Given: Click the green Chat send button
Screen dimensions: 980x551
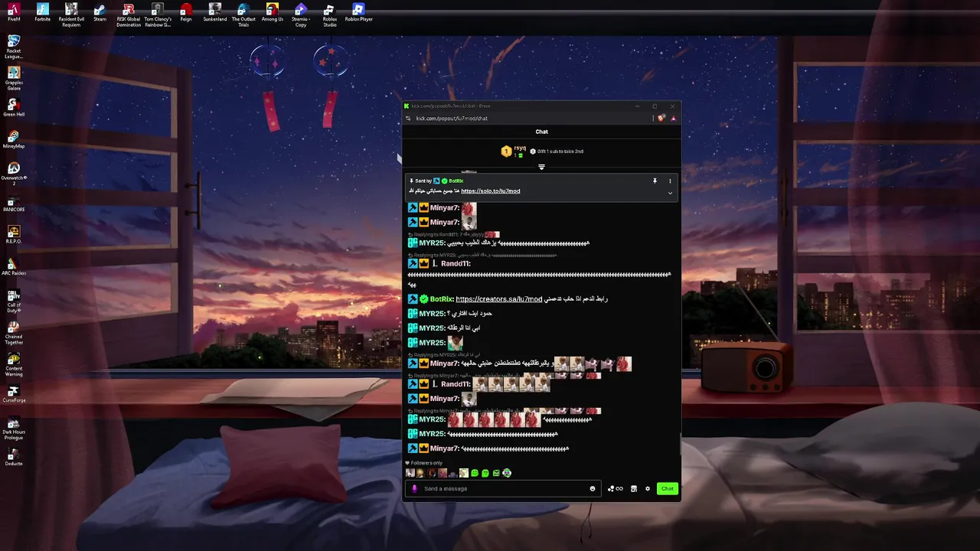Looking at the screenshot, I should (x=668, y=489).
